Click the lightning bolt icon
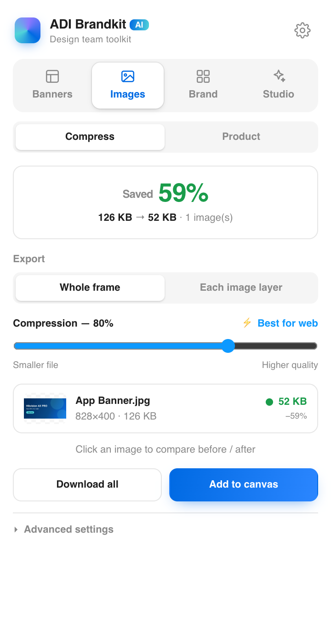The height and width of the screenshot is (644, 331). [x=247, y=323]
